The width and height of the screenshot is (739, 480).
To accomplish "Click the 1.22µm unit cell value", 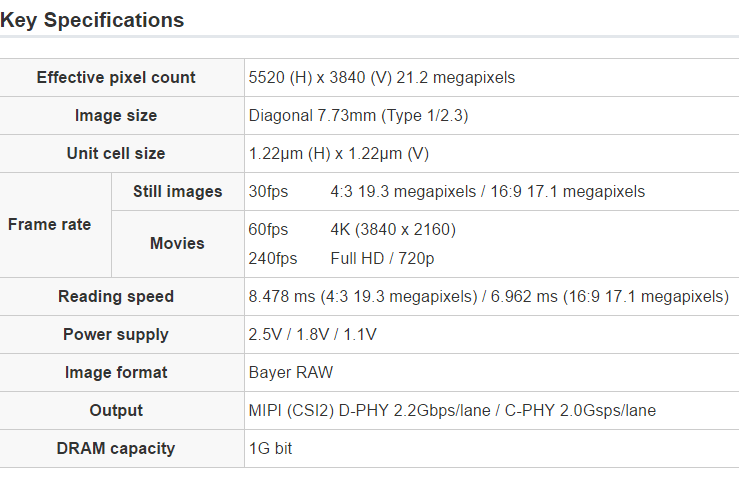I will [338, 154].
